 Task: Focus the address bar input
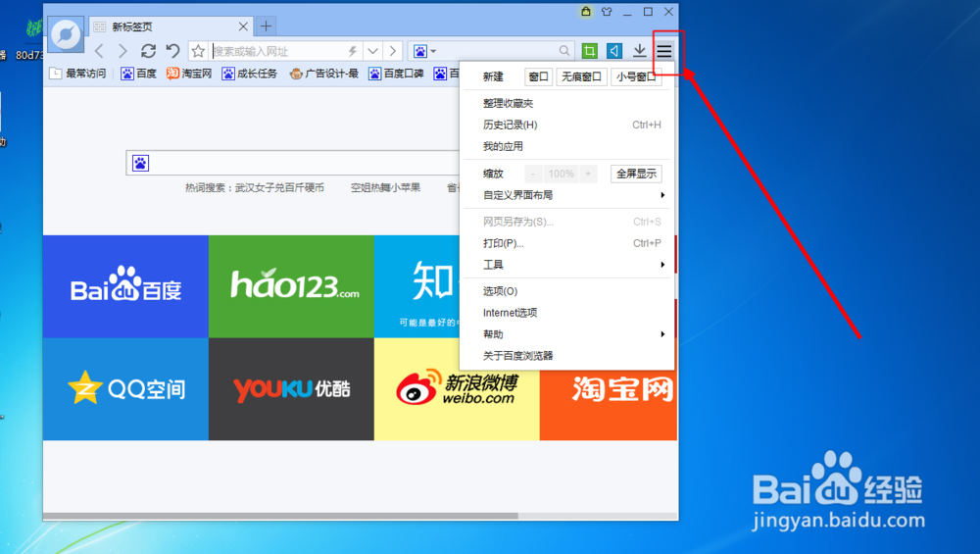pos(277,51)
